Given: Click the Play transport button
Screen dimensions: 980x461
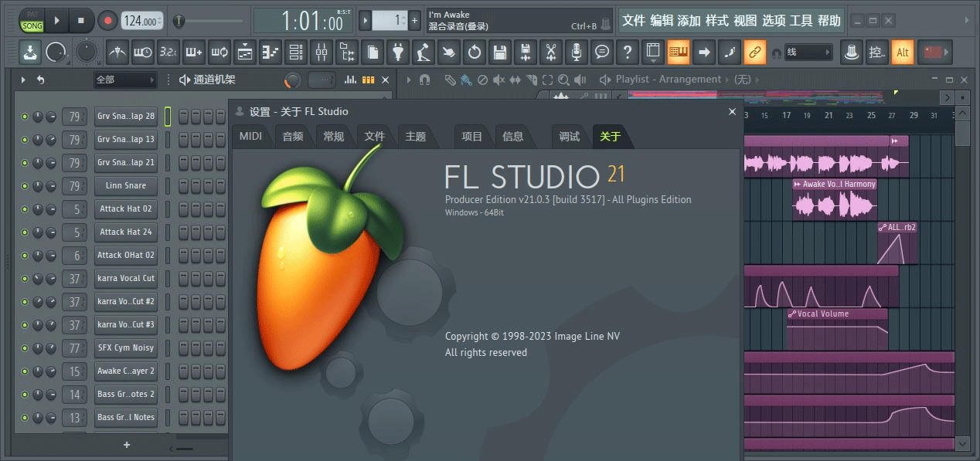Looking at the screenshot, I should coord(57,21).
